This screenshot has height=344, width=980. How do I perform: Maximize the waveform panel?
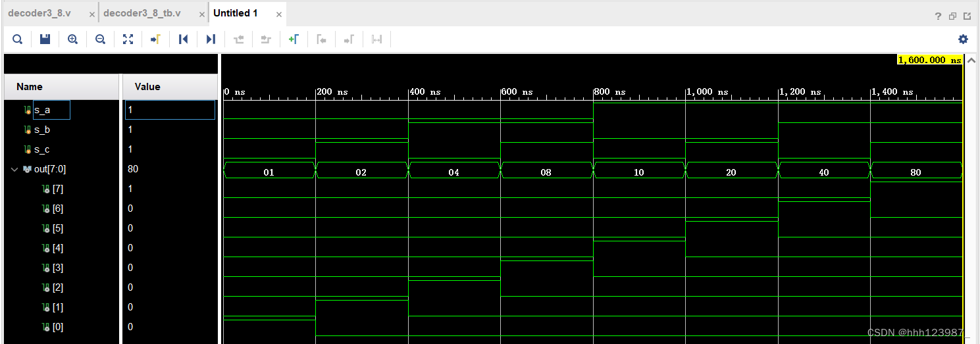pyautogui.click(x=967, y=16)
